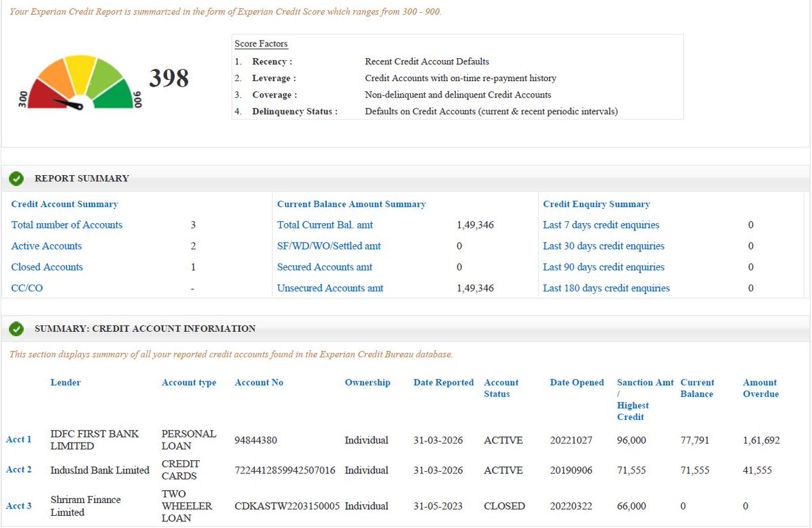Screen dimensions: 812x528
Task: Click the Closed Accounts link
Action: coord(47,266)
